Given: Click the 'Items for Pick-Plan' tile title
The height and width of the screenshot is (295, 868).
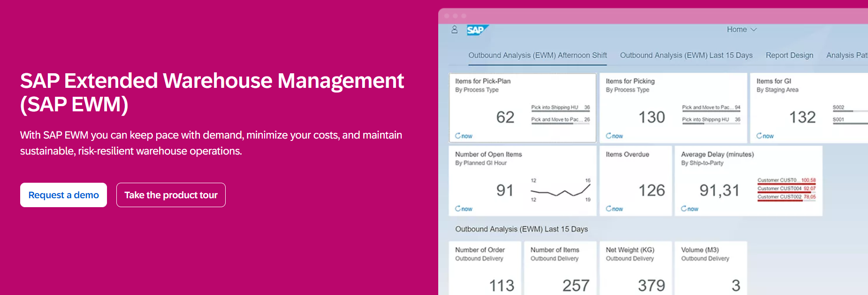Looking at the screenshot, I should (483, 81).
